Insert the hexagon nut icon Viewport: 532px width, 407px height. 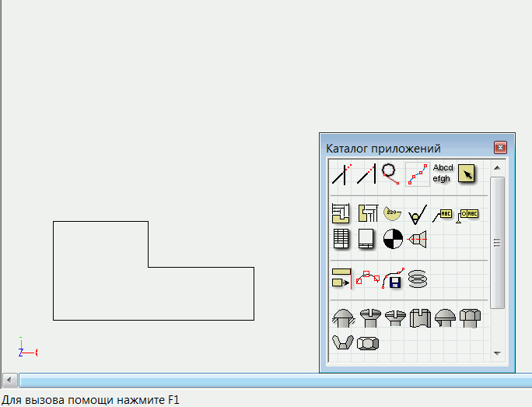pos(368,343)
